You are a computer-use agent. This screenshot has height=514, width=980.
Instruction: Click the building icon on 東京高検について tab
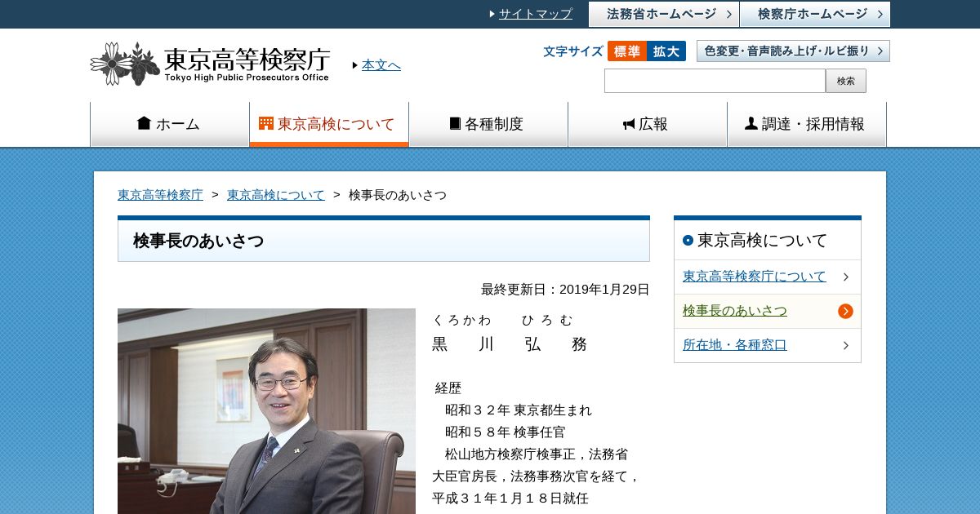pos(266,123)
